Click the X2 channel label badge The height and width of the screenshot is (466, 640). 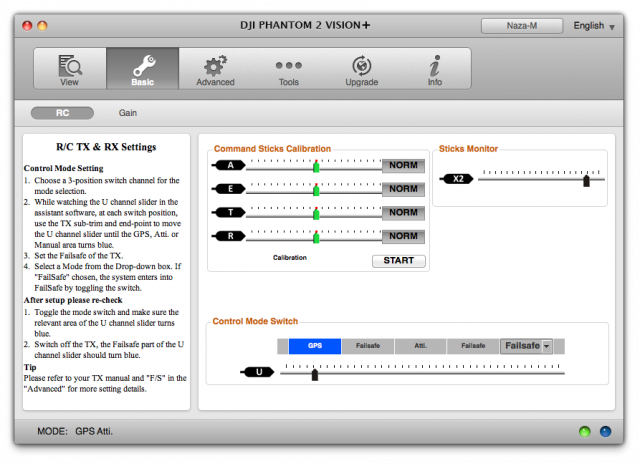457,179
